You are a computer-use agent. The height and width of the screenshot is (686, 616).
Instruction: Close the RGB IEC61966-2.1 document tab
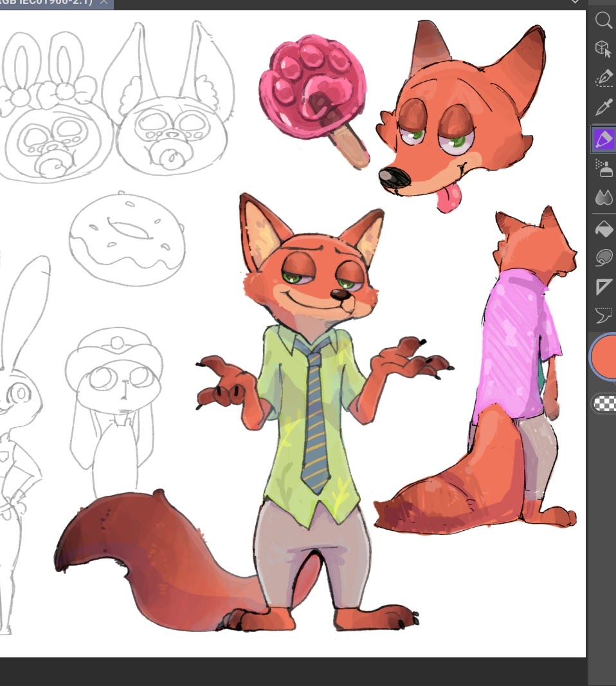pos(104,3)
